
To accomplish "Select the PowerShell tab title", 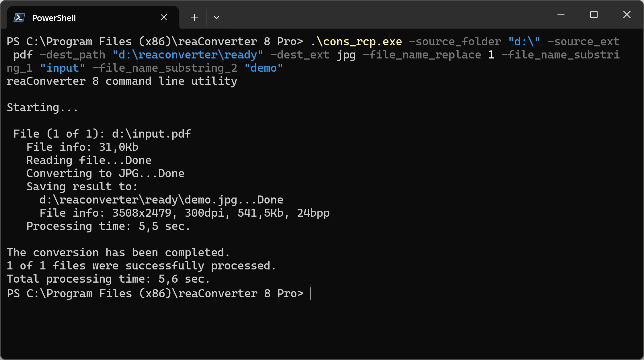I will coord(54,18).
